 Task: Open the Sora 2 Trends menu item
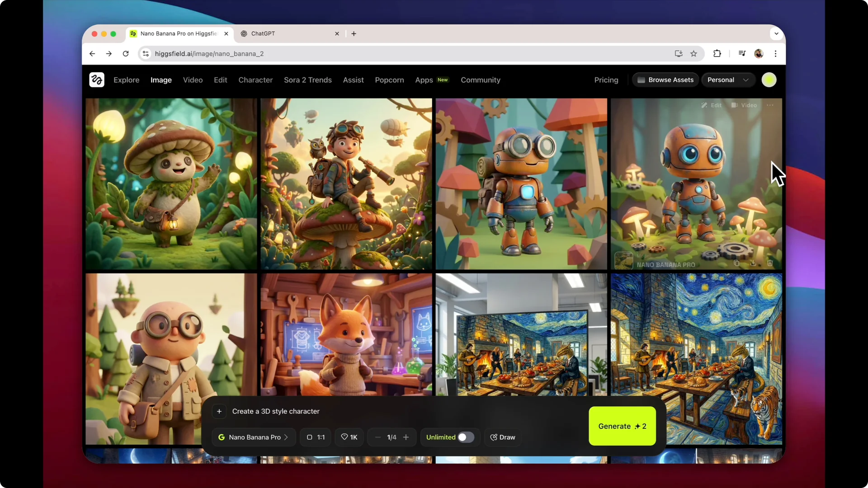[307, 80]
